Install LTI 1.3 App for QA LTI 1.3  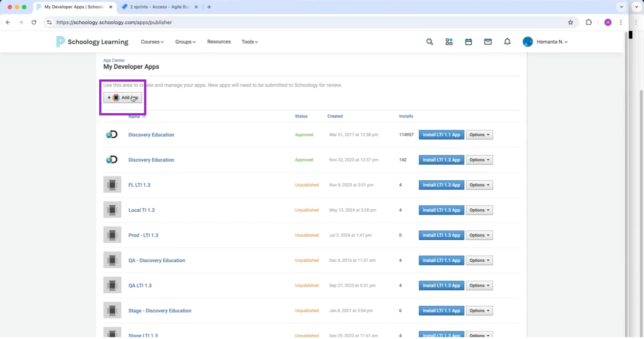pos(441,286)
